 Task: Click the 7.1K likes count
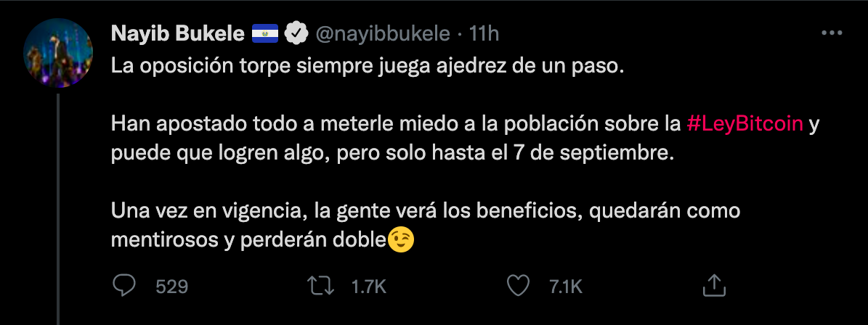pos(564,287)
